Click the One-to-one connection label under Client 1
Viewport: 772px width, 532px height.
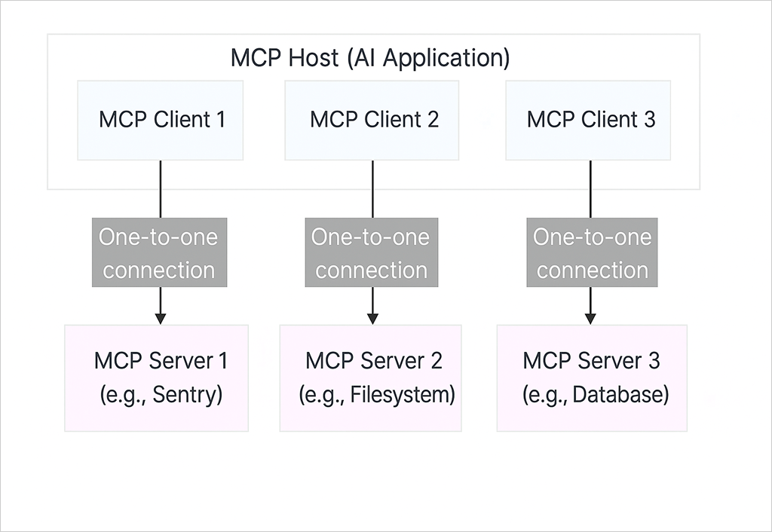(160, 252)
